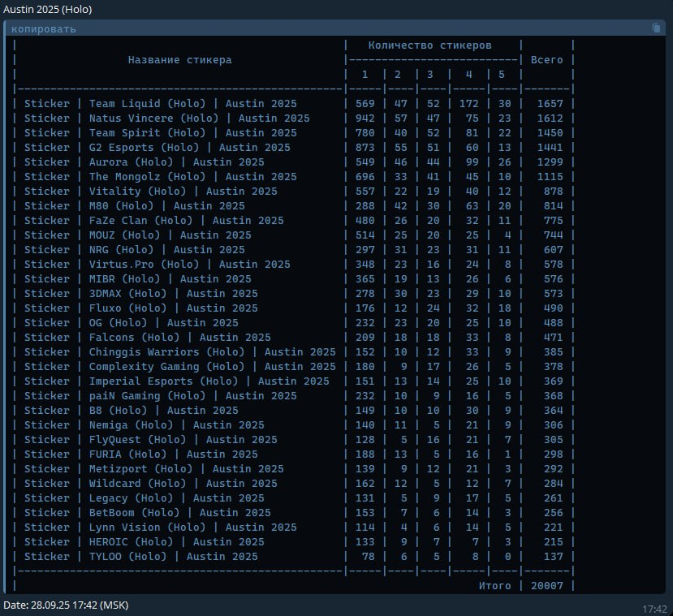
Task: Click the Date: 28.09.25 17:42 (MSK) line
Action: pos(66,605)
